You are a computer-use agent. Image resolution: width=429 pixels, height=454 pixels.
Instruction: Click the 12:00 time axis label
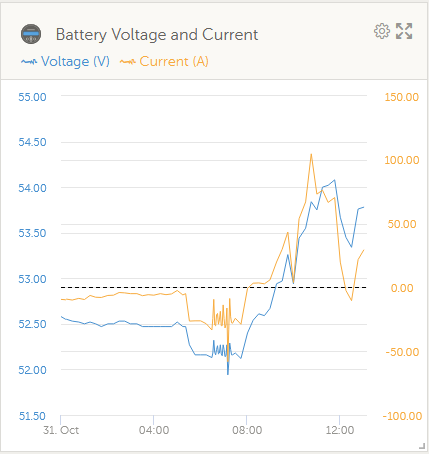click(340, 430)
